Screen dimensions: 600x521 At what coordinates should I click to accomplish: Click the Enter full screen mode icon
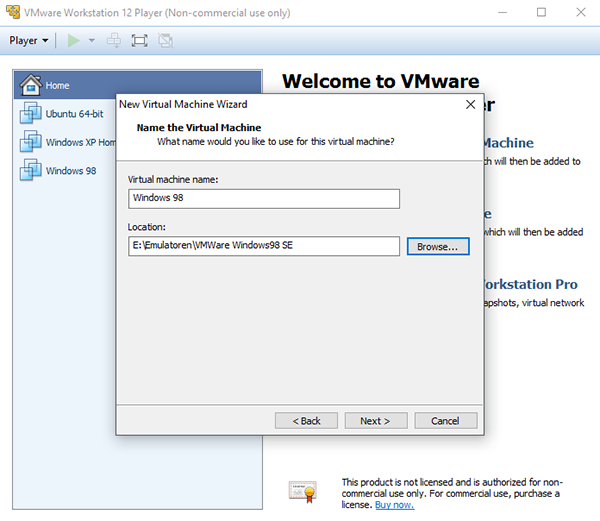[x=140, y=41]
